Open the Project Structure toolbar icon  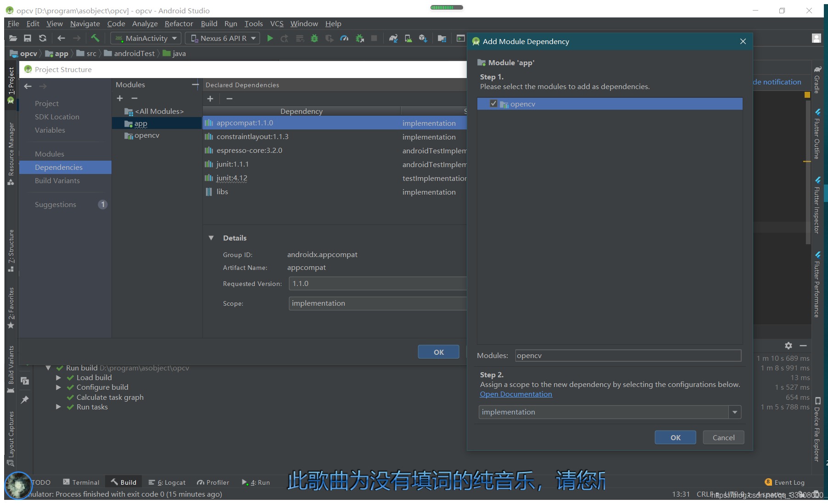tap(442, 39)
